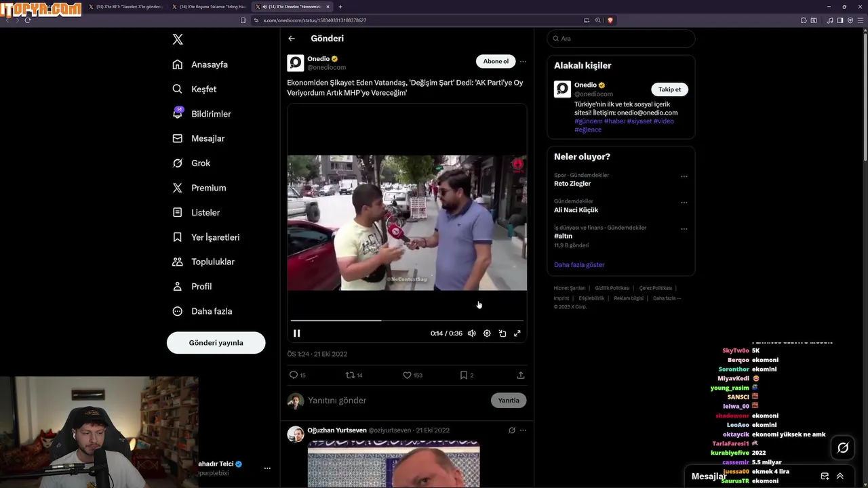Expand the footer Daha fazla menu
This screenshot has width=868, height=488.
coord(667,298)
